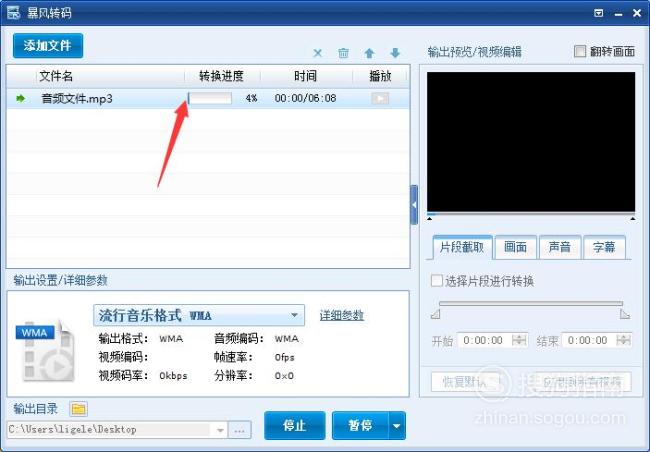This screenshot has width=650, height=452.
Task: Click the 停止 button
Action: pos(295,425)
